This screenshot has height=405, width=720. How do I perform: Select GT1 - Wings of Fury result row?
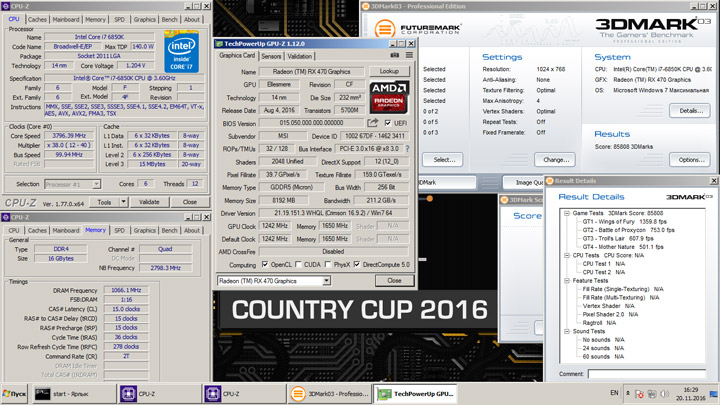tap(624, 221)
